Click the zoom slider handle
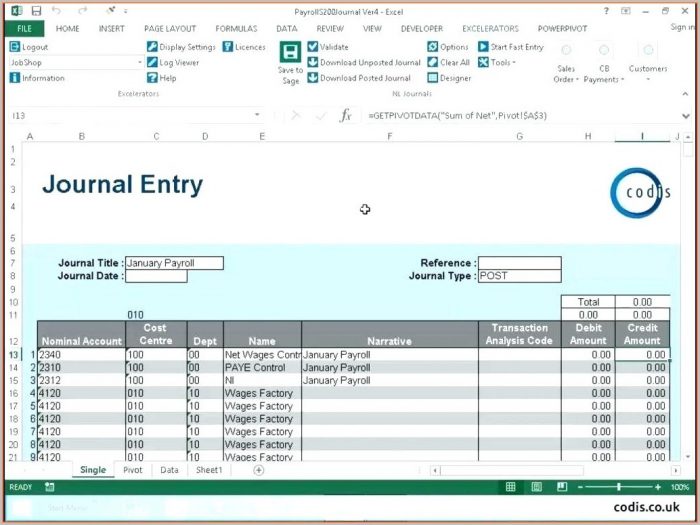The image size is (700, 525). (x=619, y=487)
